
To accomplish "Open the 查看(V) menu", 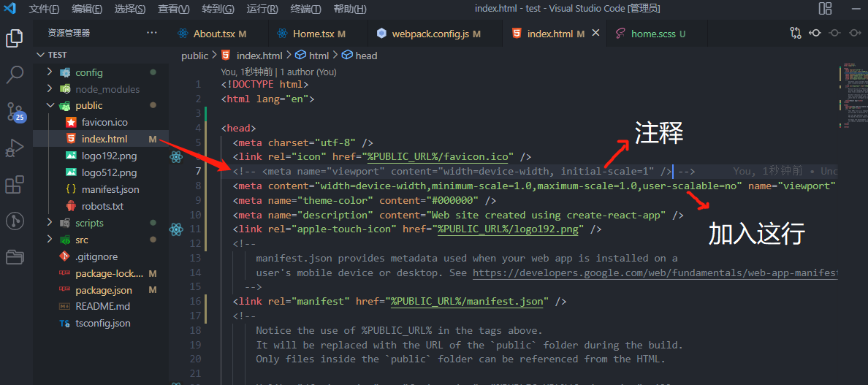I will 173,9.
